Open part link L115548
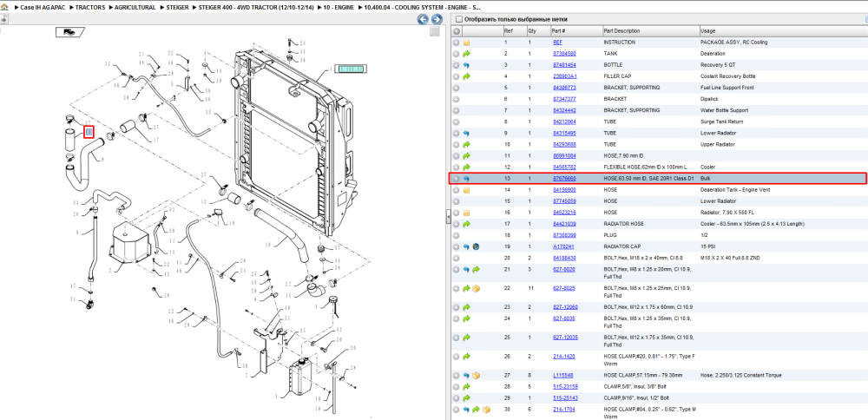The image size is (868, 420). coord(563,376)
